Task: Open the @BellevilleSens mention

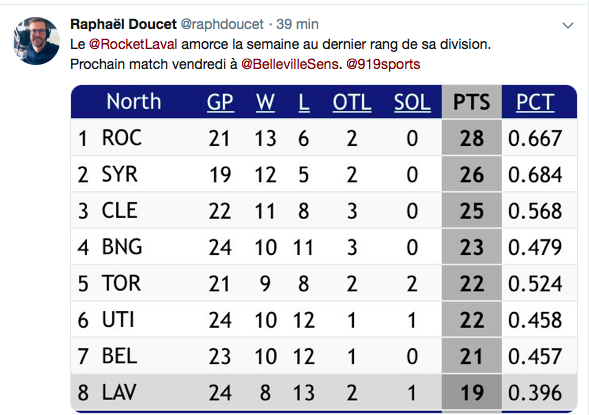Action: [x=290, y=64]
